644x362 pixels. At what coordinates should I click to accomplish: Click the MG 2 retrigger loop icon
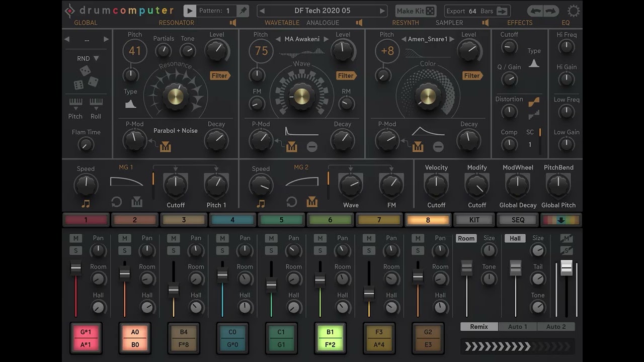point(291,202)
